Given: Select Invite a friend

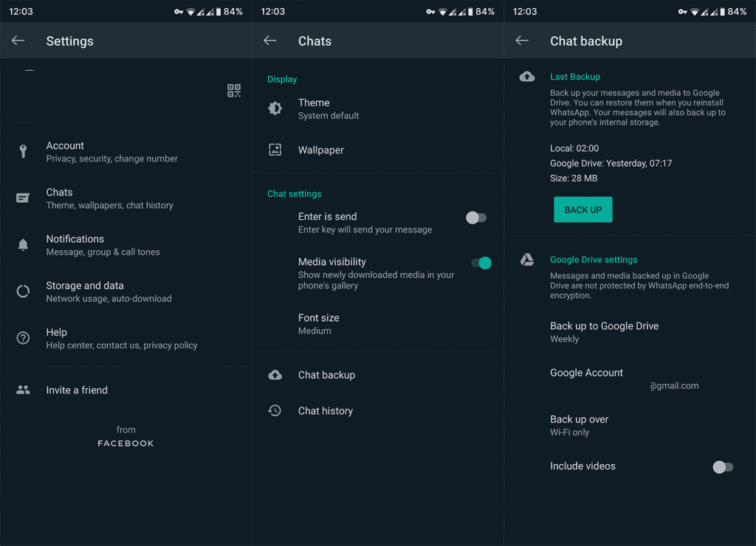Looking at the screenshot, I should (126, 390).
